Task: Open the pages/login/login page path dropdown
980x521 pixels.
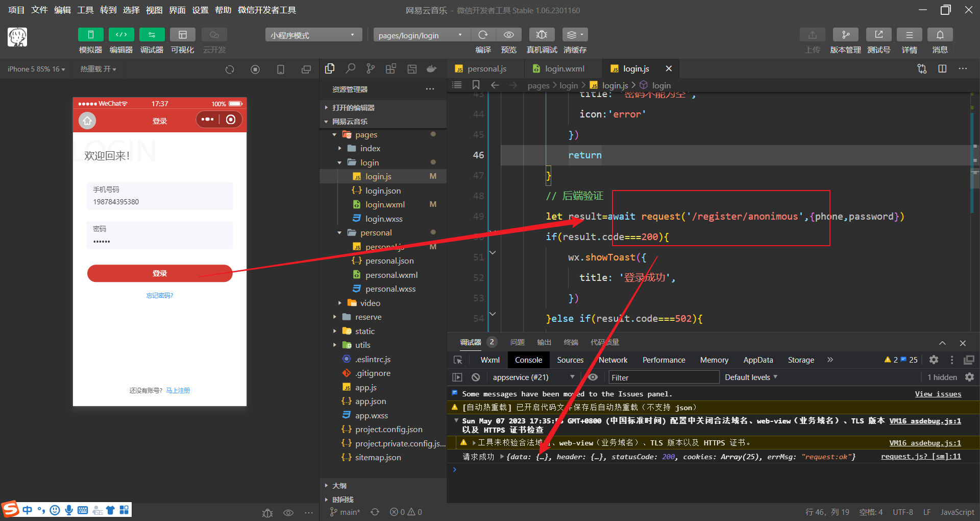Action: click(x=422, y=35)
